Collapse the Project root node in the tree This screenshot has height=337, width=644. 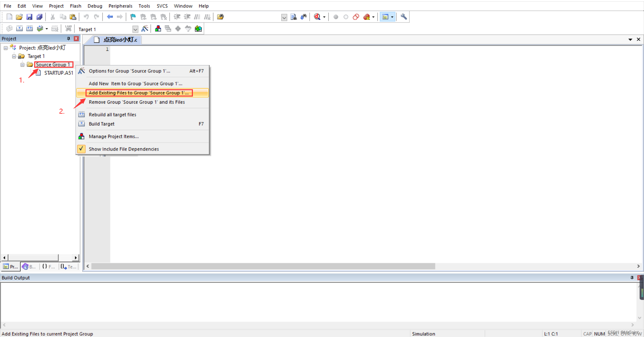click(x=6, y=48)
